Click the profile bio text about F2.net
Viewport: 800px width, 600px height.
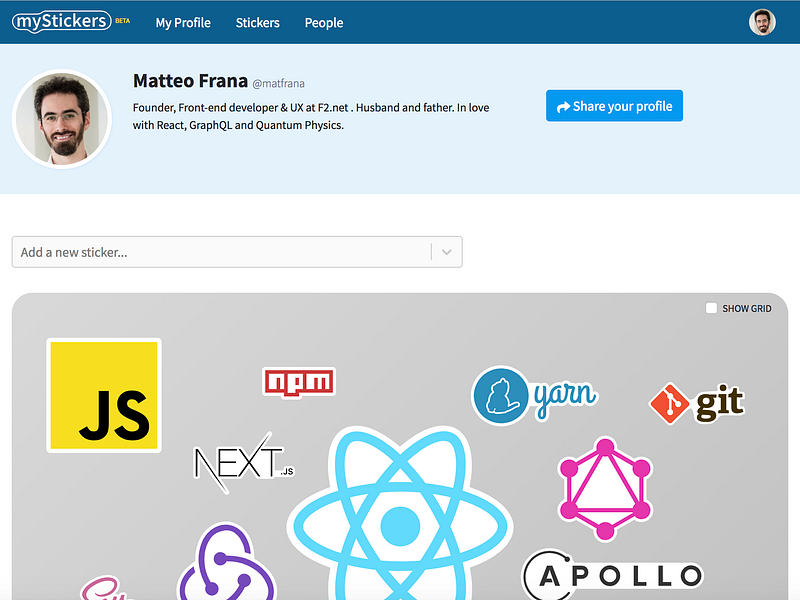coord(311,116)
